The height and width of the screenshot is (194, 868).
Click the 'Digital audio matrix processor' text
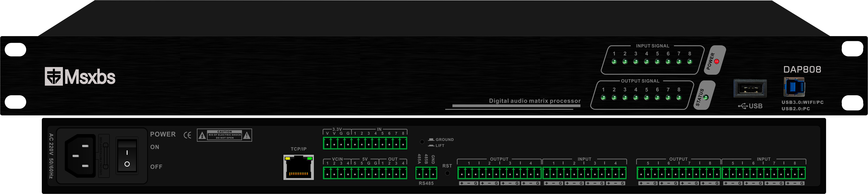tap(535, 101)
